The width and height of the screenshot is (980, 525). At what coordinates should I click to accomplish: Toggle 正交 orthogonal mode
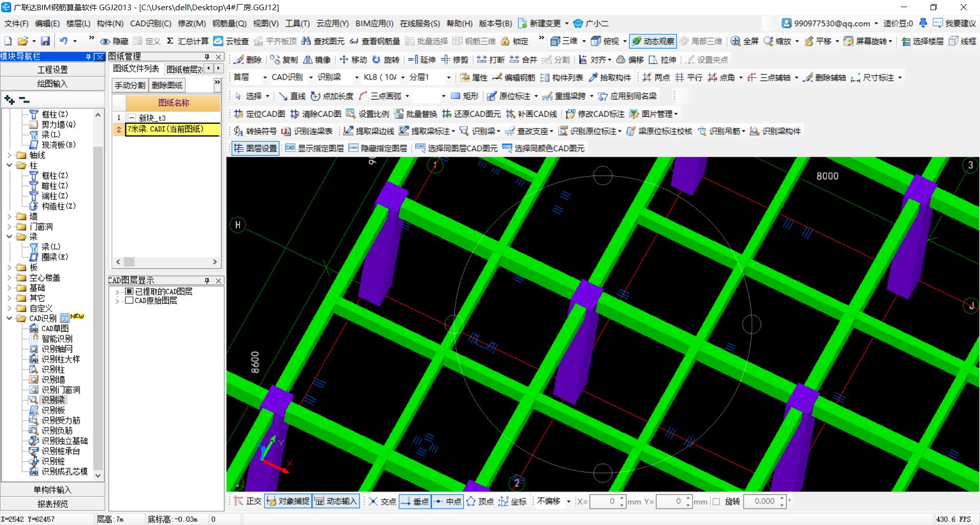248,502
